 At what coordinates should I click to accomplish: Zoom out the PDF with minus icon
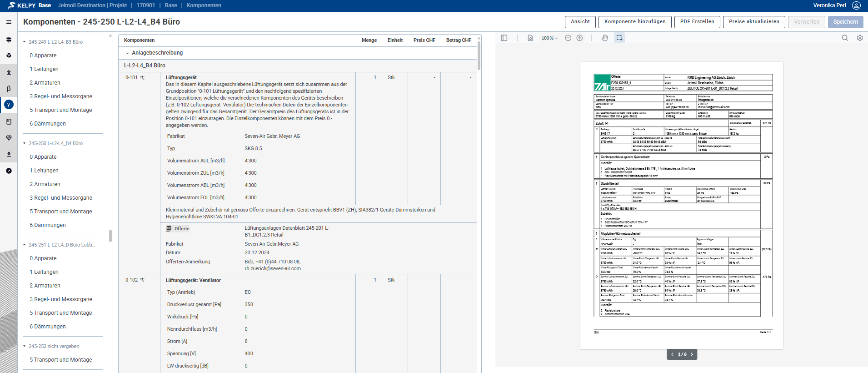568,38
